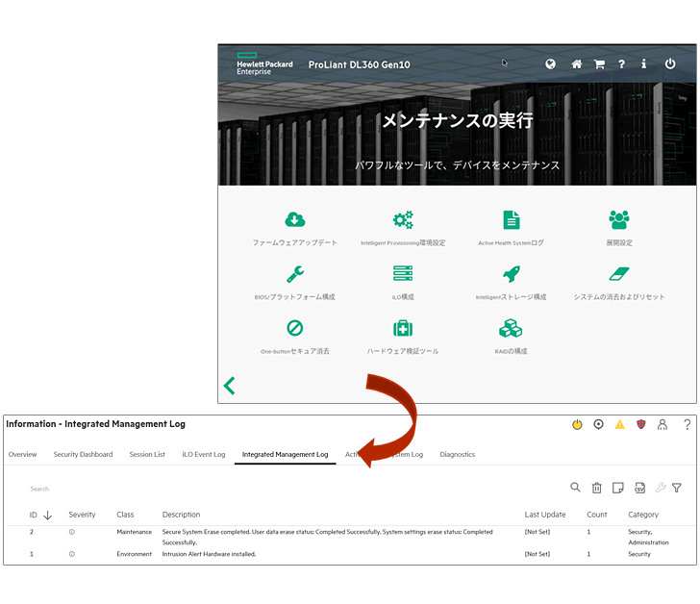
Task: Open RAIDの構成 cubes icon
Action: 511,328
